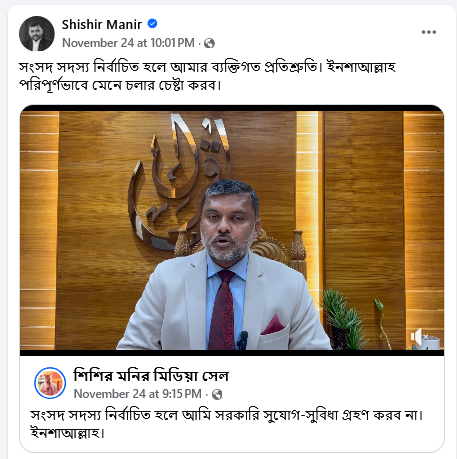Open the শিশির মনির মিডিয়া সেল page name
457x459 pixels.
(x=151, y=376)
